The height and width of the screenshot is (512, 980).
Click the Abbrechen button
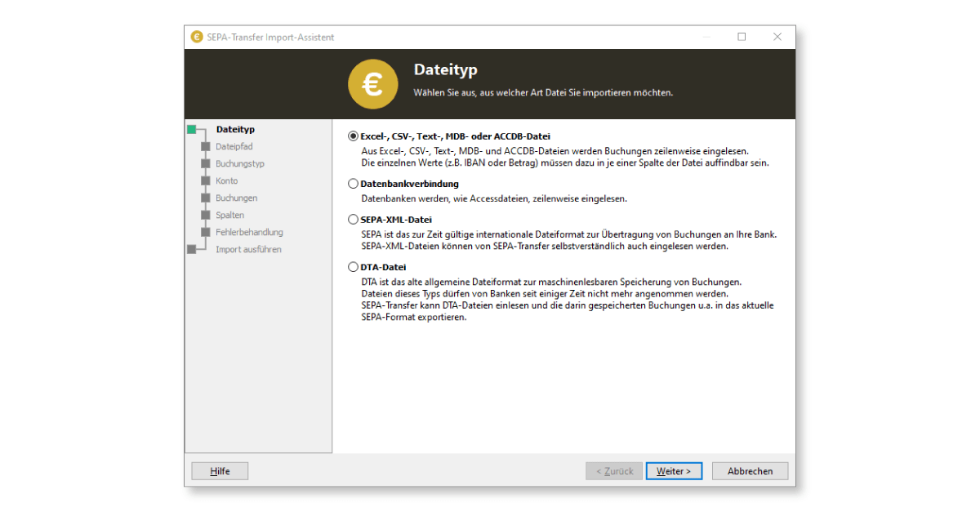(750, 471)
